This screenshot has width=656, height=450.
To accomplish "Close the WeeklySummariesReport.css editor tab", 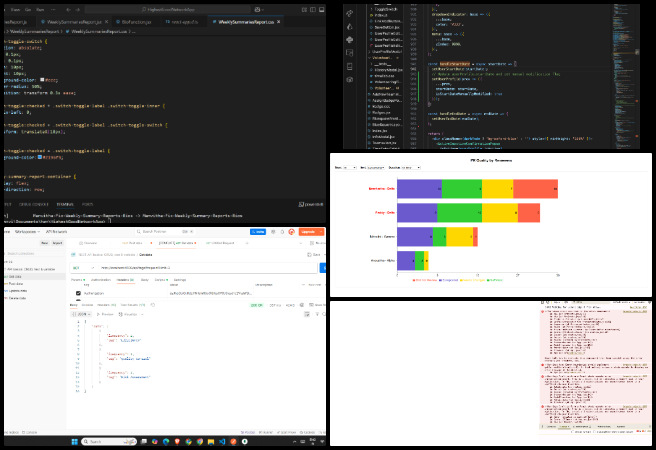I will [x=279, y=22].
